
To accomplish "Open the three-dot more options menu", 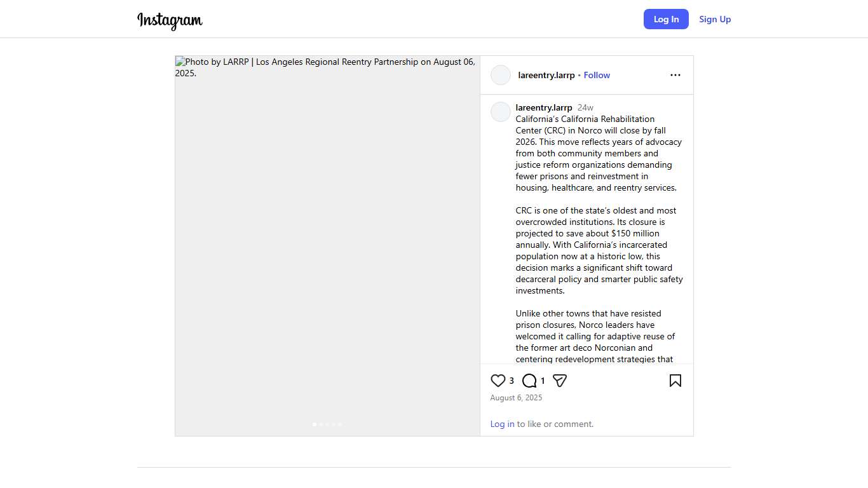I will 675,75.
